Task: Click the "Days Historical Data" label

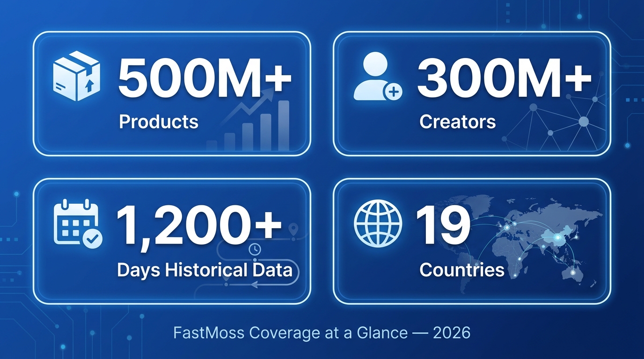Action: (x=205, y=270)
